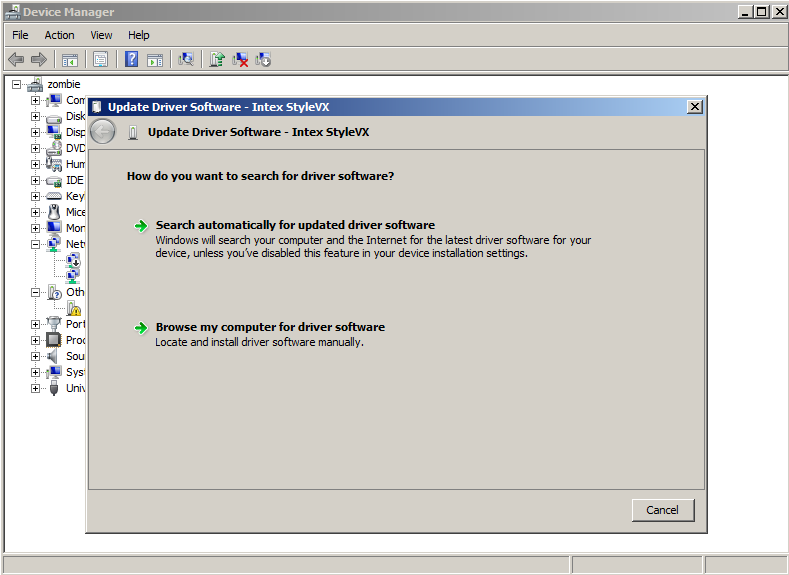The image size is (789, 575).
Task: Maximize the Device Manager window
Action: pos(762,12)
